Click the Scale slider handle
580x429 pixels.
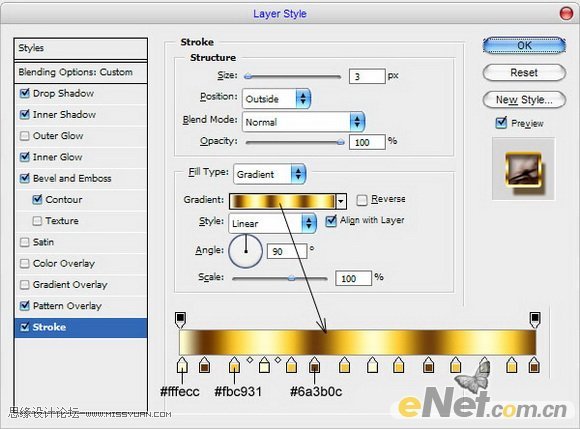tap(291, 278)
